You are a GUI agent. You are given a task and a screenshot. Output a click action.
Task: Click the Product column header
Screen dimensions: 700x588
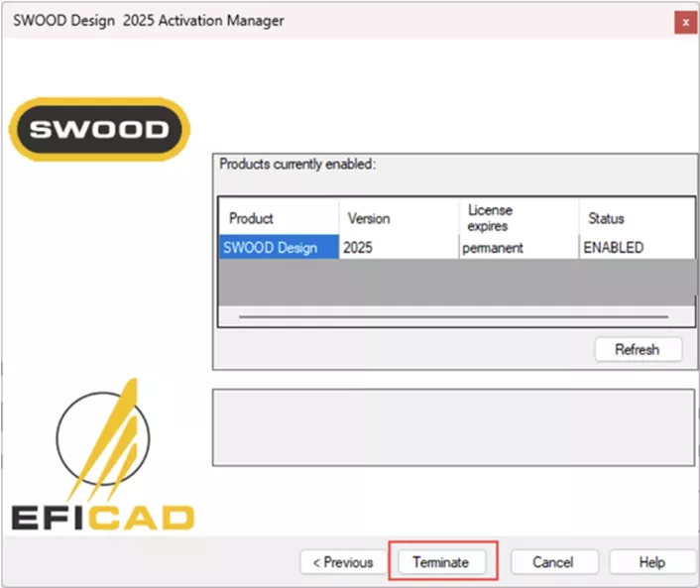[279, 218]
